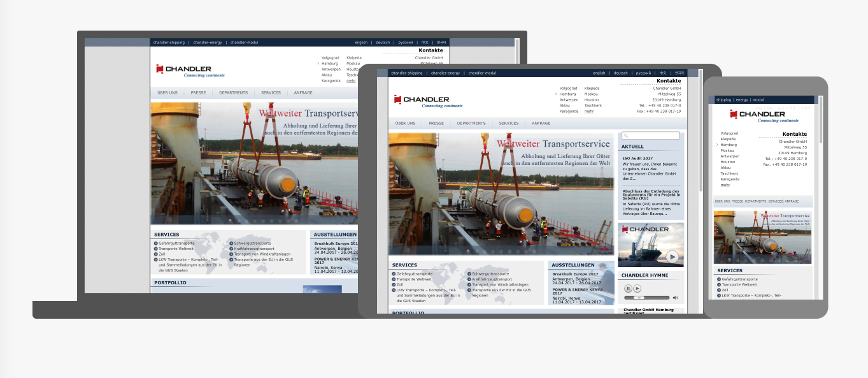This screenshot has width=868, height=378.
Task: Play the Chandler video thumbnail on tablet
Action: [x=672, y=257]
